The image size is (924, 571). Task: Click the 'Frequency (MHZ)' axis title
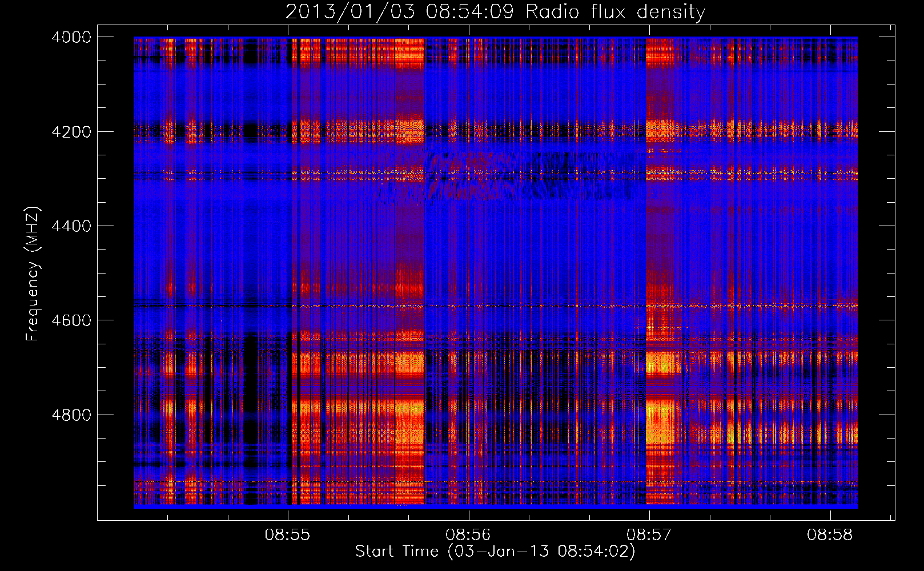point(33,274)
